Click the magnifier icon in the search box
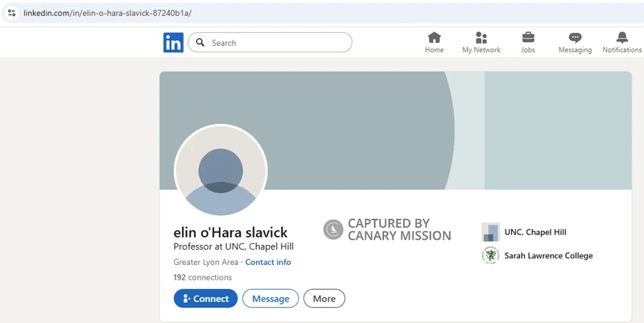 (200, 43)
